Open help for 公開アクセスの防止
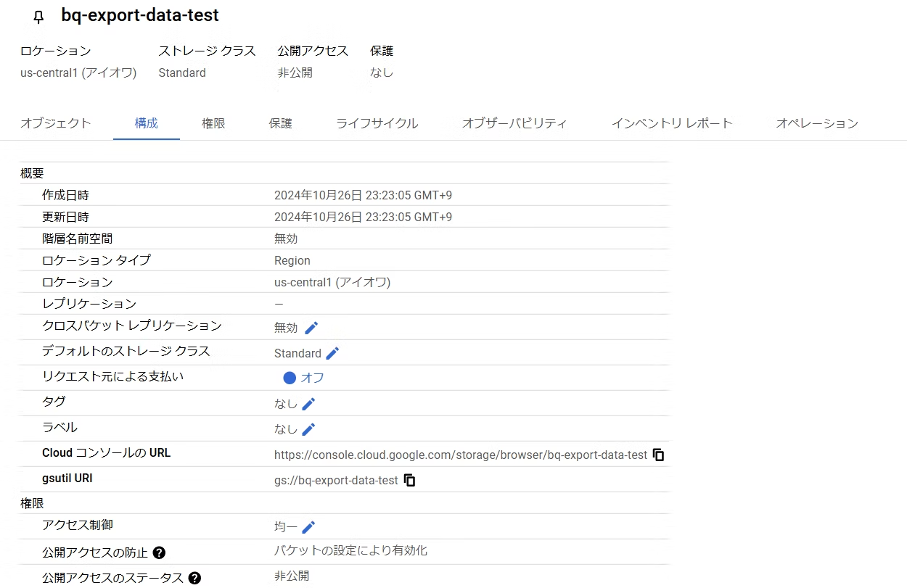This screenshot has height=588, width=907. [158, 552]
